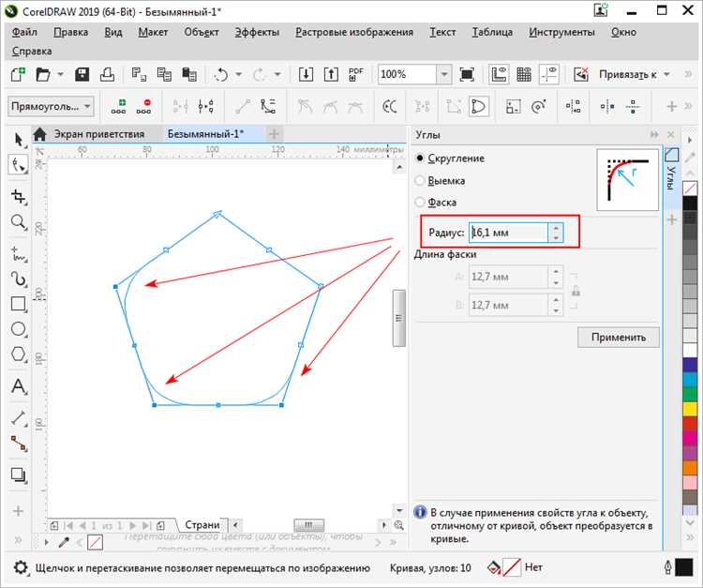The height and width of the screenshot is (588, 703).
Task: Open the Прямоуголь... shape mode dropdown
Action: pyautogui.click(x=86, y=107)
